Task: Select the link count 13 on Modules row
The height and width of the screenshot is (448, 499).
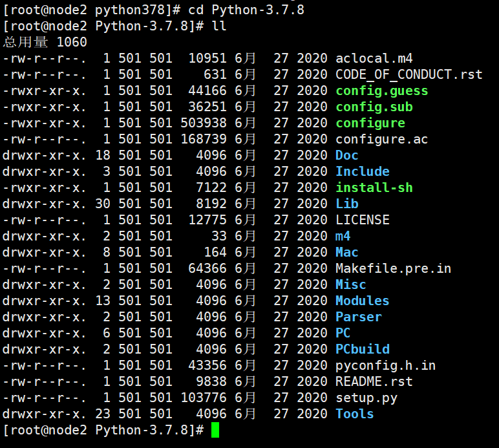Action: [103, 301]
